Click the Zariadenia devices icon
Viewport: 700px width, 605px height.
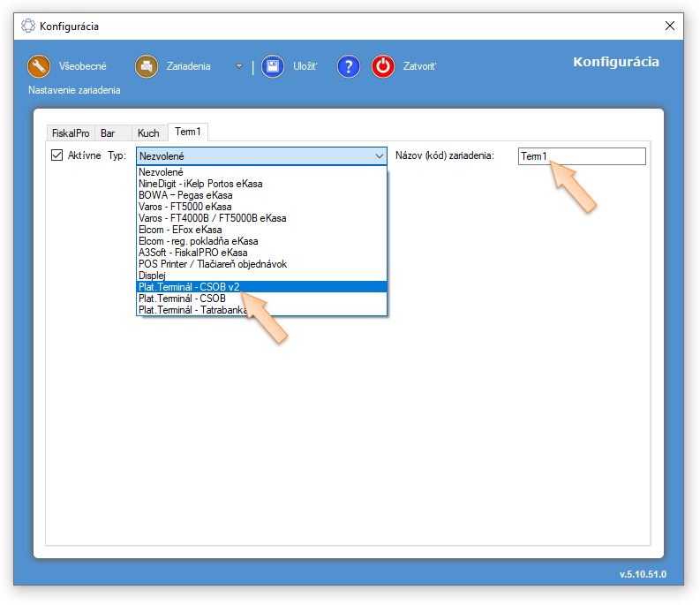click(146, 67)
